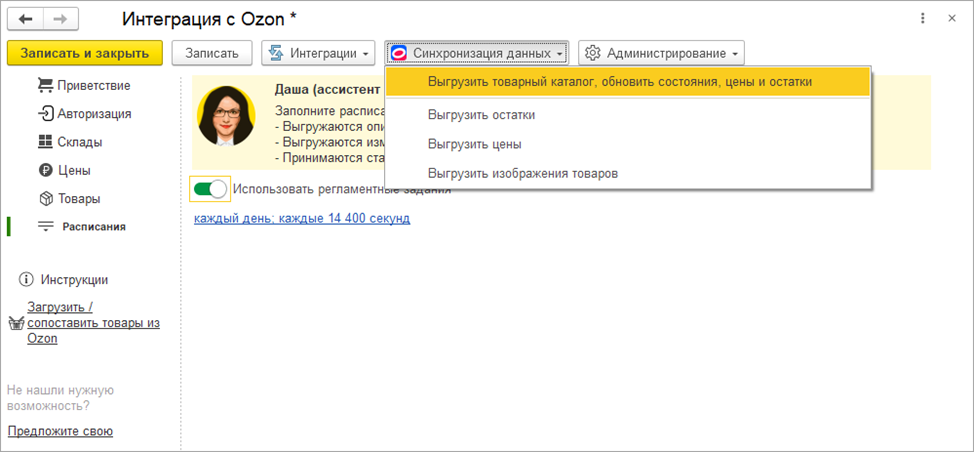Go to Склады sidebar section
The width and height of the screenshot is (974, 452).
click(79, 142)
